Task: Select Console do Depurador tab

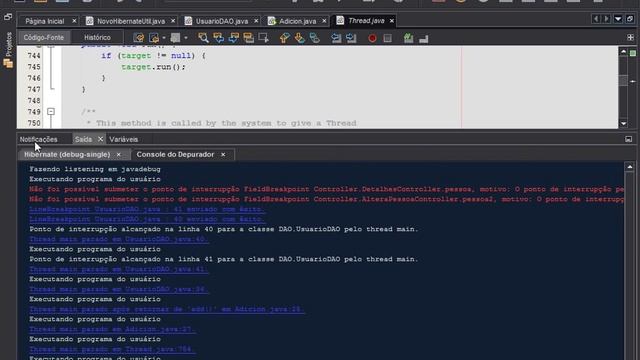Action: (176, 154)
